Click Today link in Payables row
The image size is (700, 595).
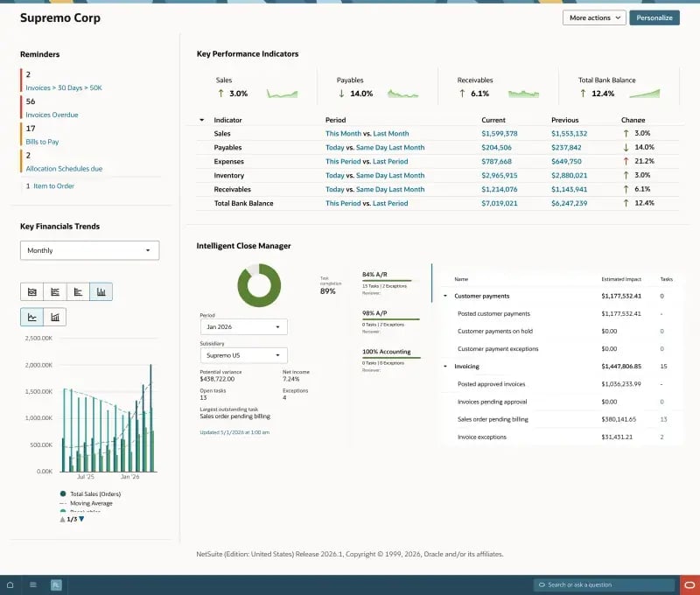(335, 147)
